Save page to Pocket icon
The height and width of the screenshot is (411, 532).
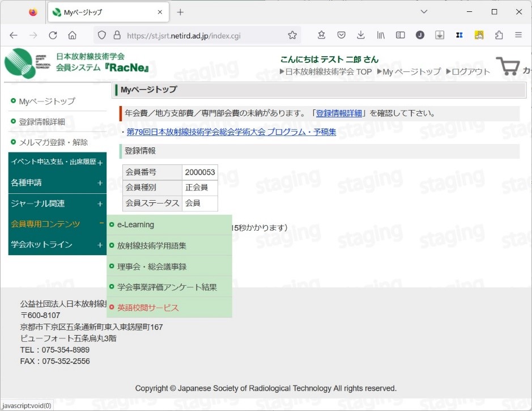(x=341, y=35)
